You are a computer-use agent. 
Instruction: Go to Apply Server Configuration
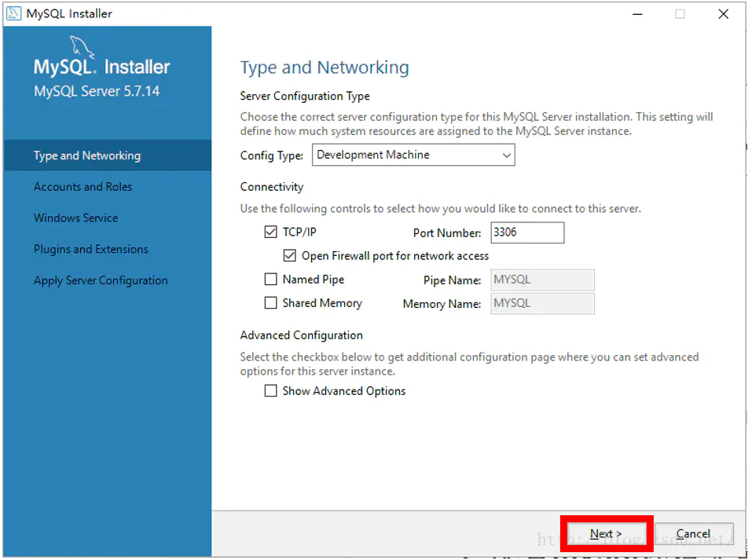[101, 280]
